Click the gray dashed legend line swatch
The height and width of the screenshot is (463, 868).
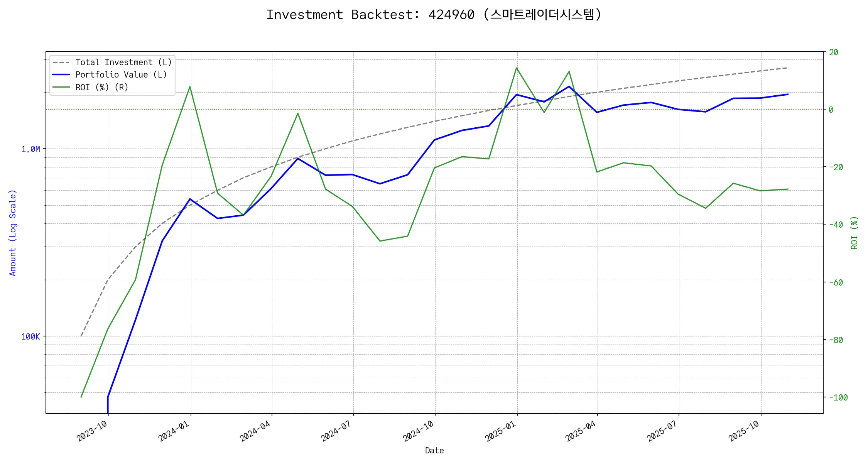tap(61, 63)
